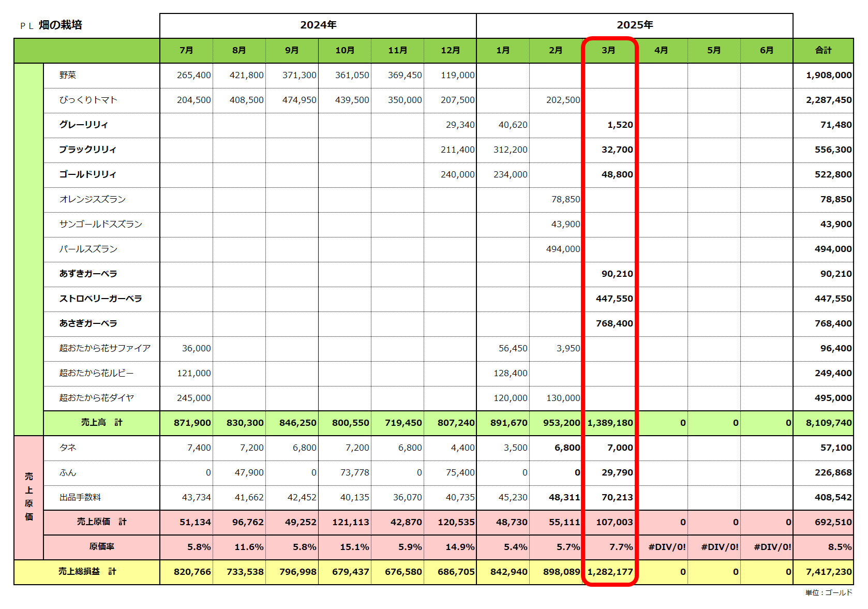Select the 2025年 year header cell
Image resolution: width=868 pixels, height=609 pixels.
tap(635, 25)
